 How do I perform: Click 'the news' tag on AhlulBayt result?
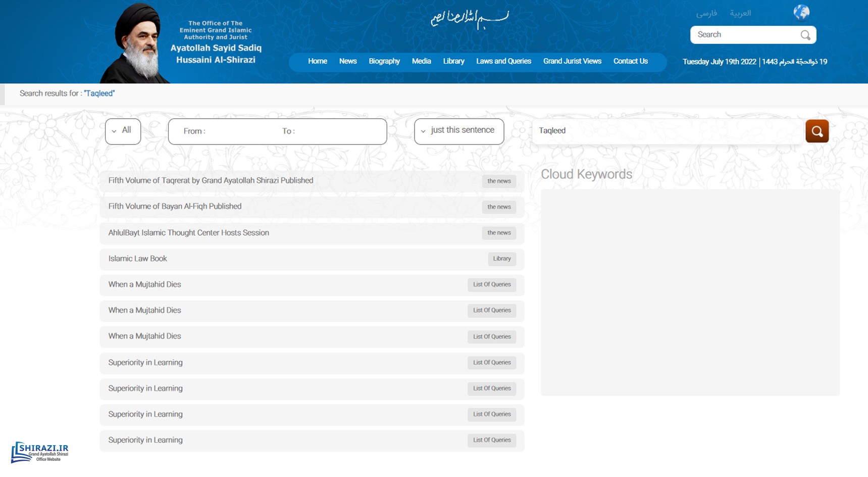498,233
